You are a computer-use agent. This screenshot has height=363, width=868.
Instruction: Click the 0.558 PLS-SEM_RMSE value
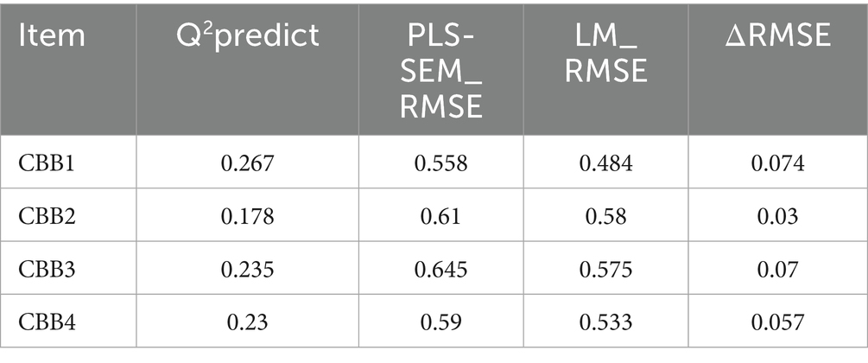point(441,162)
